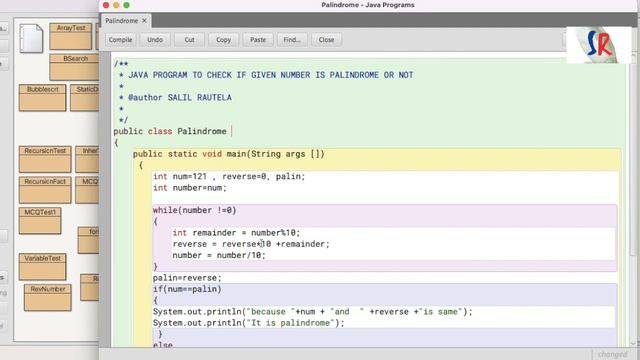Click the Compile button
The width and height of the screenshot is (640, 360).
point(120,40)
